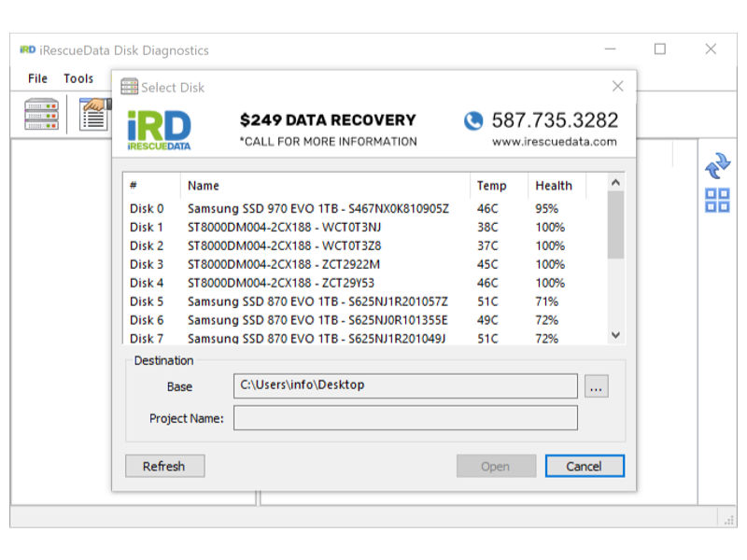Click the browse (...) button
Viewport: 747px width, 560px height.
coord(596,386)
